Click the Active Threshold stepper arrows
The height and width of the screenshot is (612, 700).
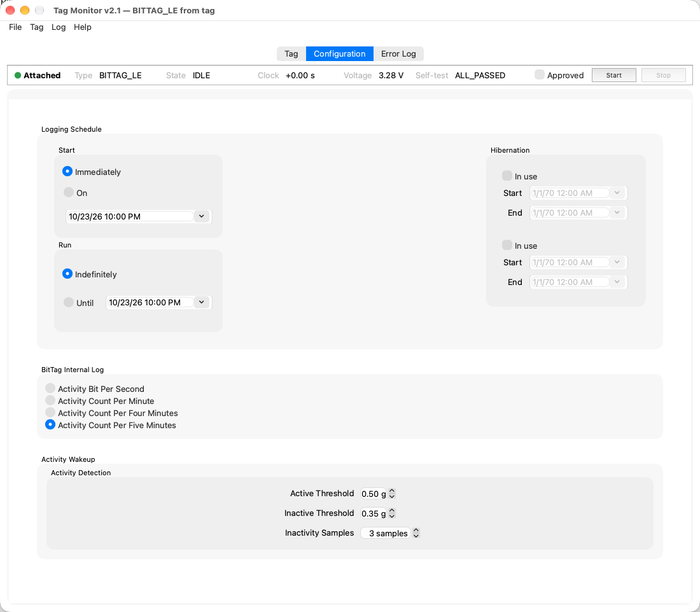[392, 494]
